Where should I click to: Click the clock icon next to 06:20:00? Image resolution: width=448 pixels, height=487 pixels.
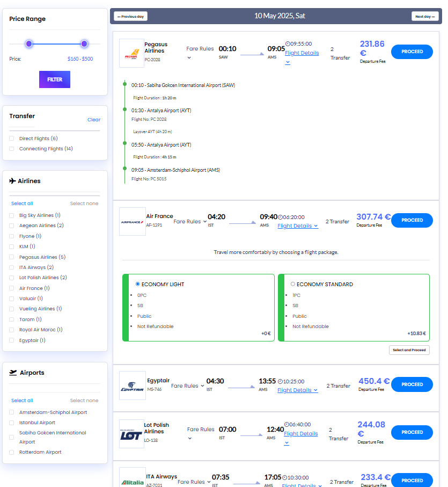[x=280, y=217]
